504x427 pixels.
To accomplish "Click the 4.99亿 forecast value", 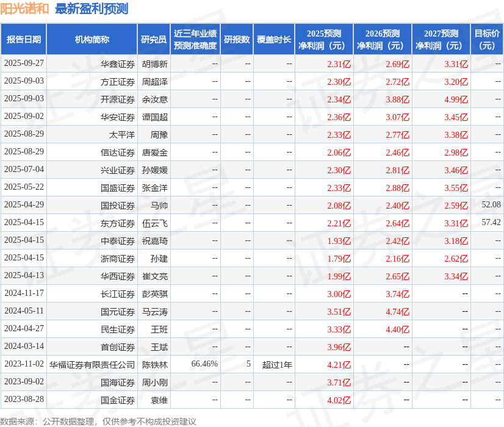I will coord(456,99).
